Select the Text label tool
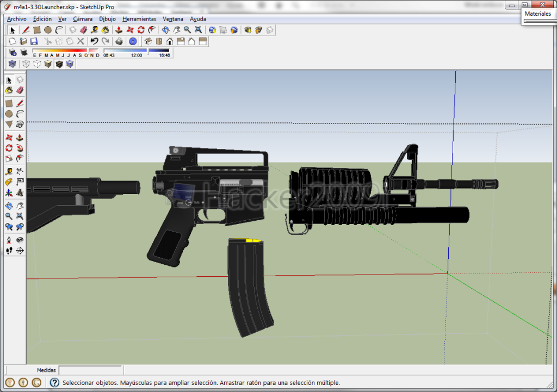Viewport: 557px width, 392px height. pyautogui.click(x=20, y=182)
